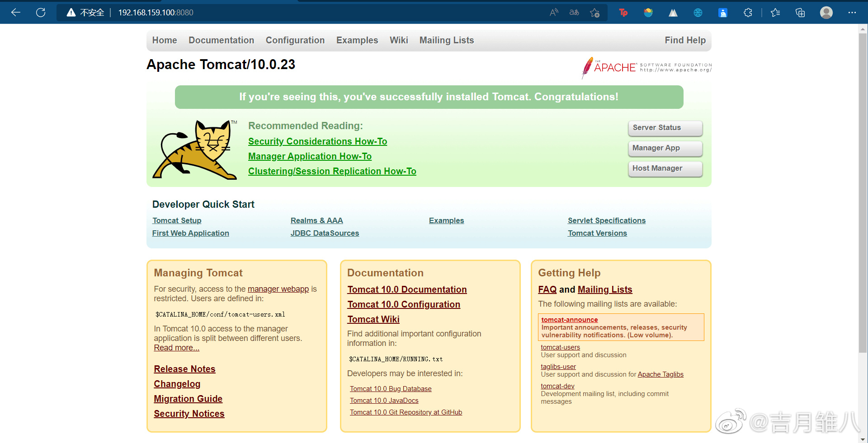Open the taglibs-user mailing list link

(x=558, y=367)
